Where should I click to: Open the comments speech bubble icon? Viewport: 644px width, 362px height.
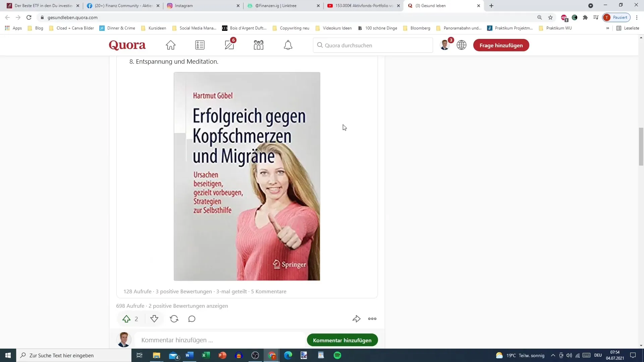192,319
